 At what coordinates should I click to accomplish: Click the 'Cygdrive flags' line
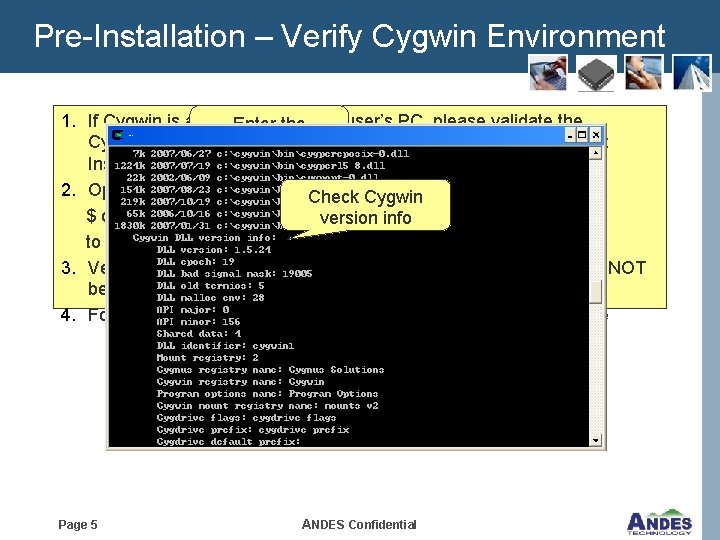[247, 417]
